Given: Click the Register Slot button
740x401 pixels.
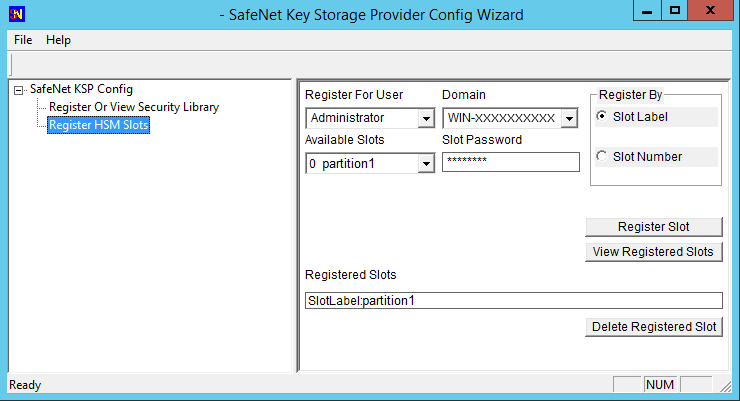Looking at the screenshot, I should click(x=653, y=227).
